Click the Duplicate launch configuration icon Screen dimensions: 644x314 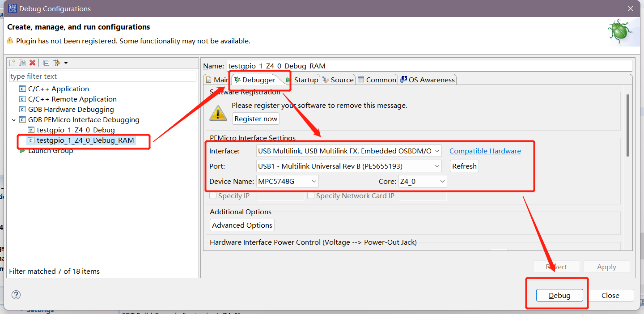coord(22,63)
